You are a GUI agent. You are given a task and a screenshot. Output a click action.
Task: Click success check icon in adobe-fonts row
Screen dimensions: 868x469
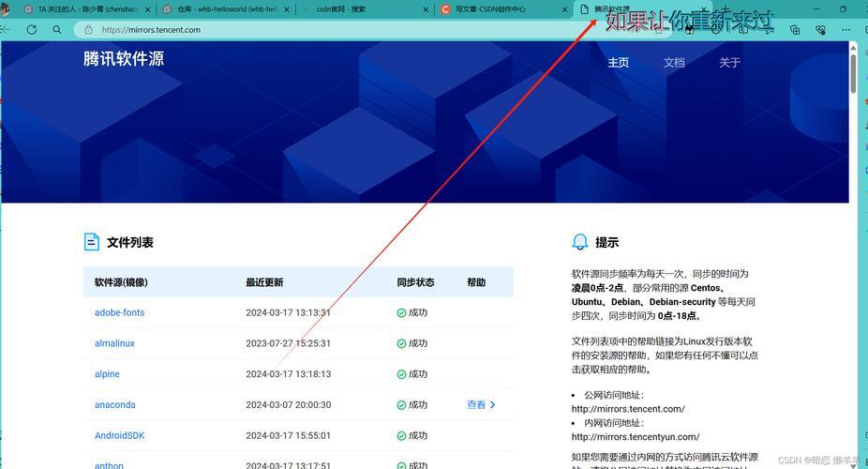tap(401, 313)
